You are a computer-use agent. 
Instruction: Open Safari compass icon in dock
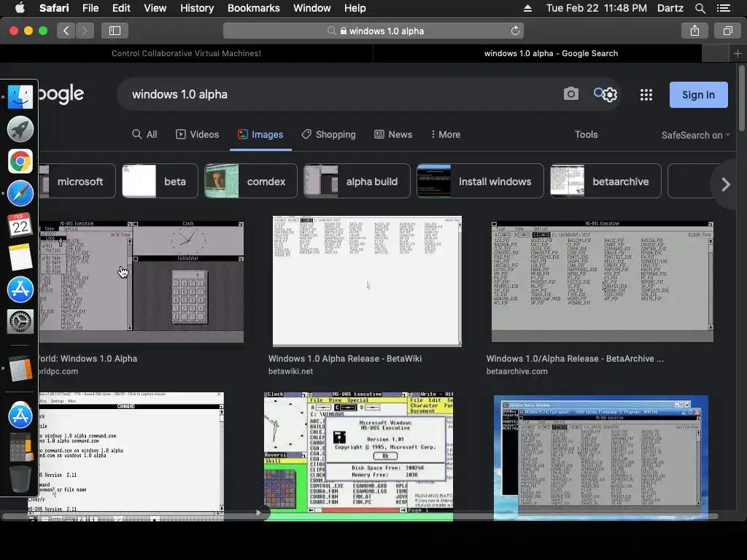click(x=20, y=193)
